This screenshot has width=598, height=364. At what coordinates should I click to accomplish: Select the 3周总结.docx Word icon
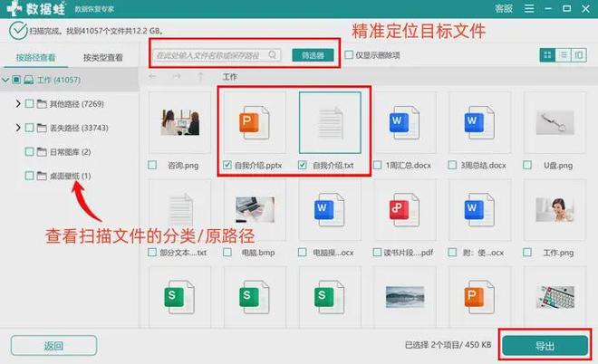(x=479, y=123)
